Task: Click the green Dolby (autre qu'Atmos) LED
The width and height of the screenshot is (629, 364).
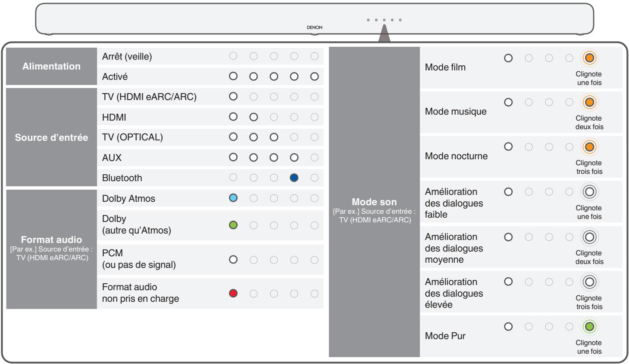Action: tap(233, 225)
